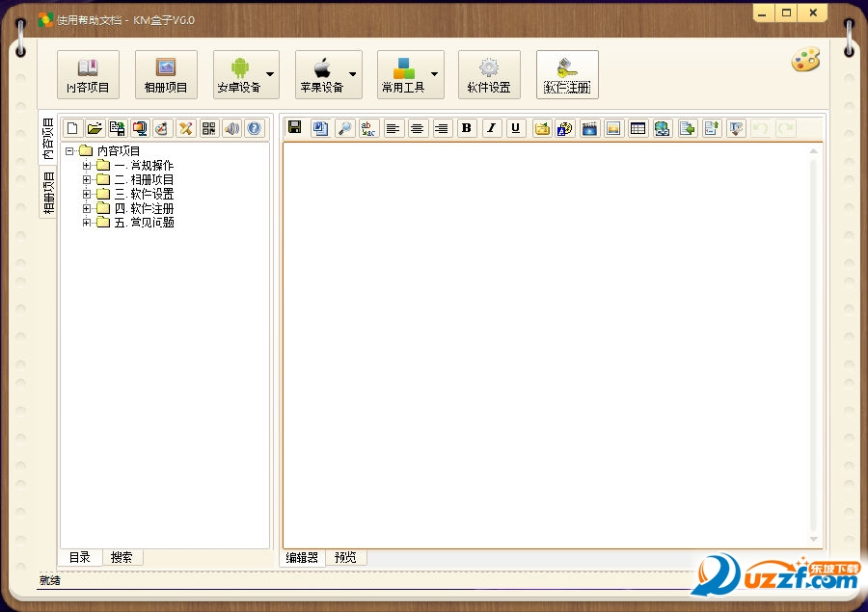Collapse the 内容项目 root tree node
The height and width of the screenshot is (612, 868).
click(x=69, y=150)
